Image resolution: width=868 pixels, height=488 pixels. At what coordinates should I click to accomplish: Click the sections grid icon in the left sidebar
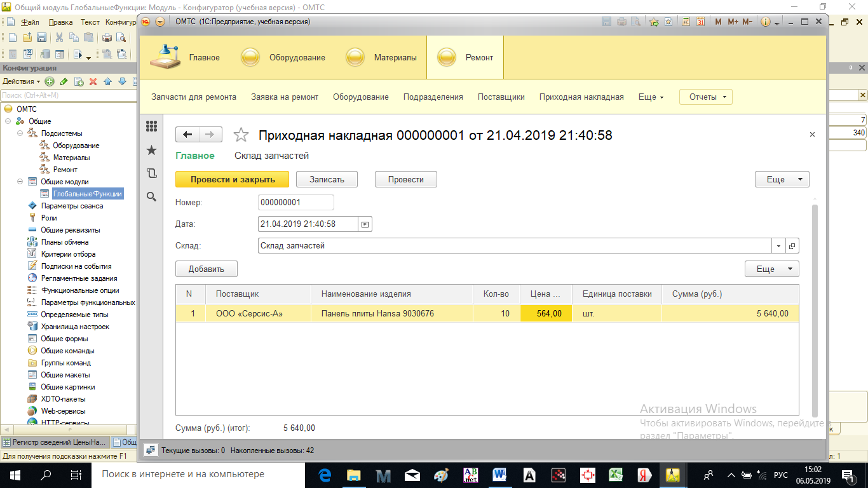(x=151, y=126)
